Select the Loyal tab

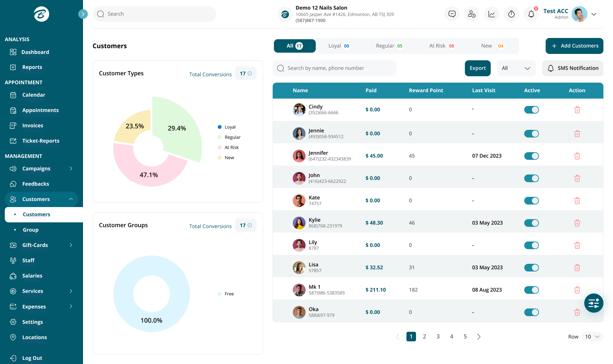tap(338, 46)
